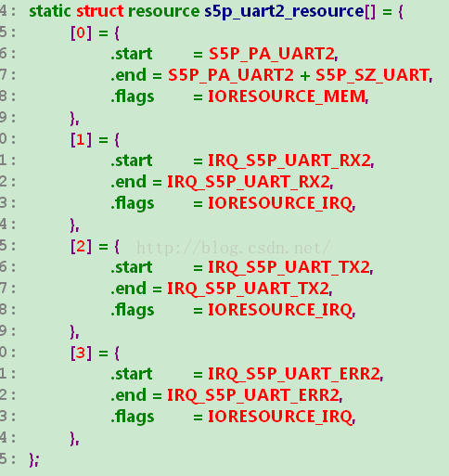Screen dimensions: 449x476
Task: Click the 'static' keyword
Action: click(50, 11)
